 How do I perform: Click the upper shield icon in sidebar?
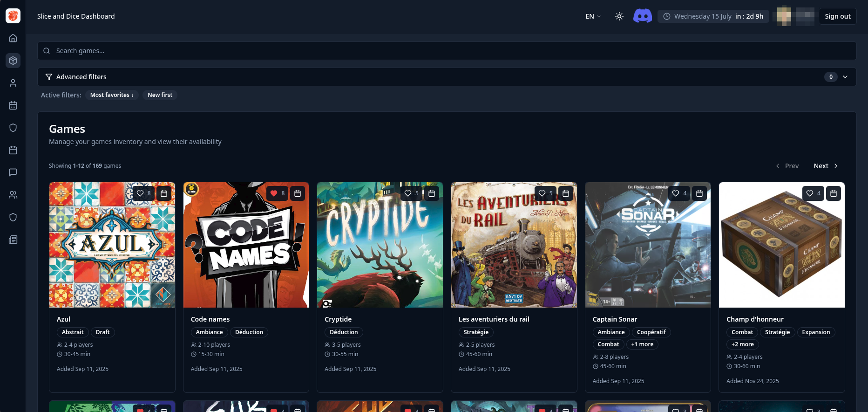point(13,128)
